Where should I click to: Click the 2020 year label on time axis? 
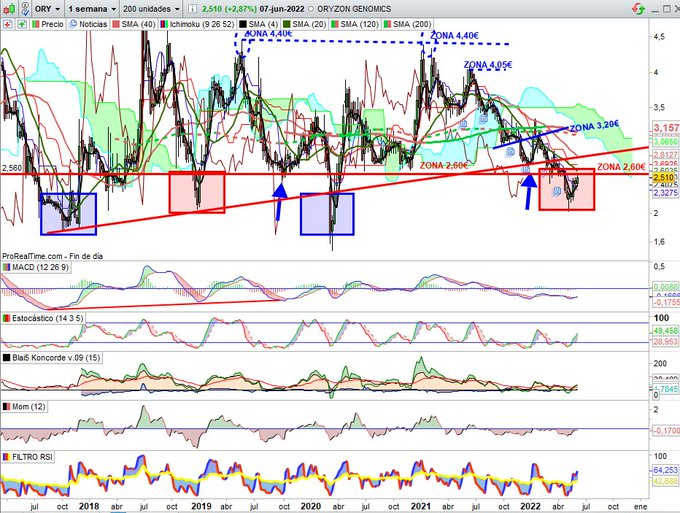[x=311, y=506]
